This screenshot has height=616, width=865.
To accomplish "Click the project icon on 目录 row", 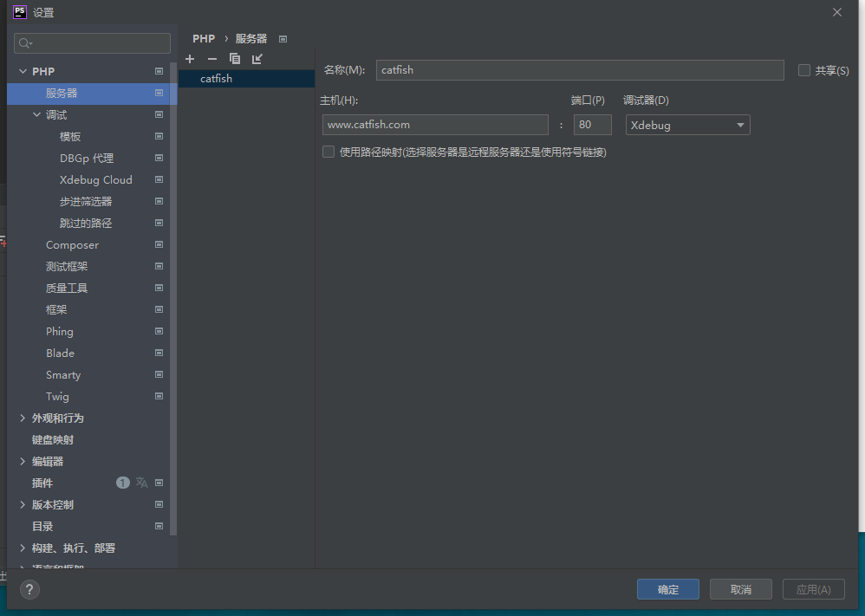I will point(159,526).
